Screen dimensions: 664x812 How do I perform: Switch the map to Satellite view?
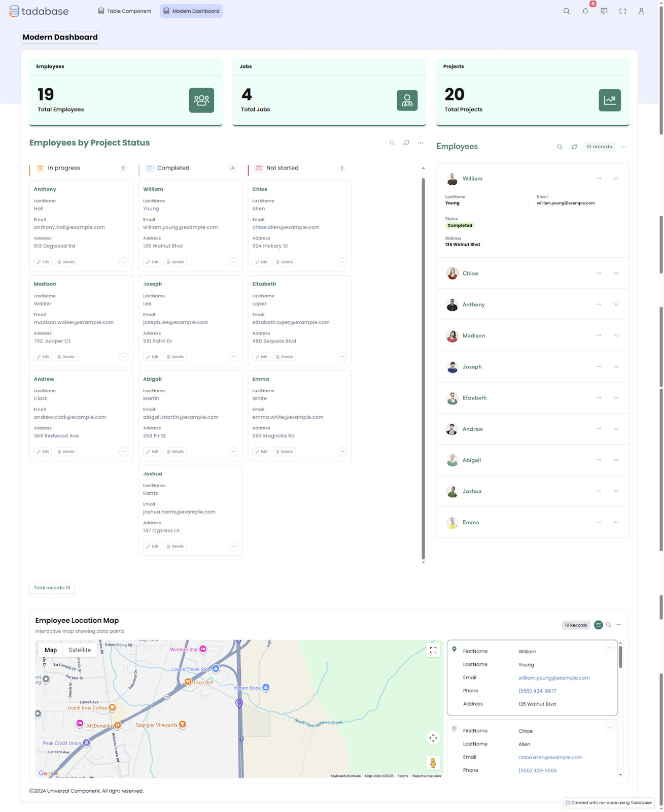(80, 650)
